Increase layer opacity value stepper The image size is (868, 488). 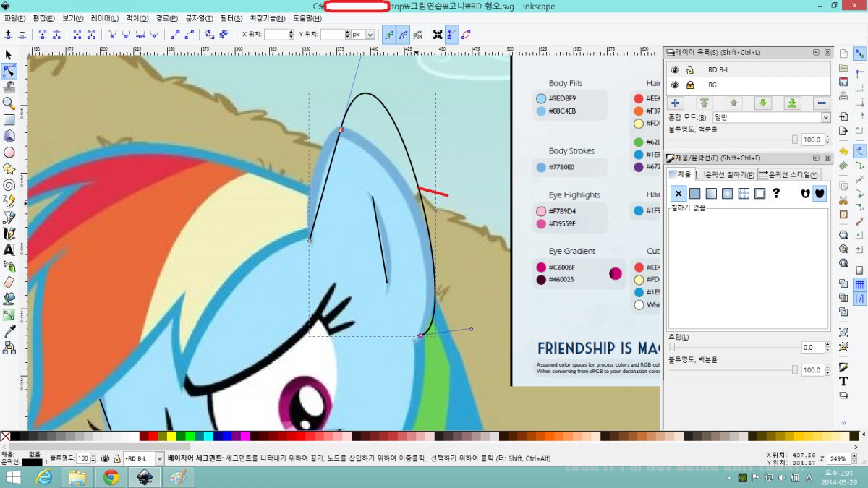click(x=827, y=137)
